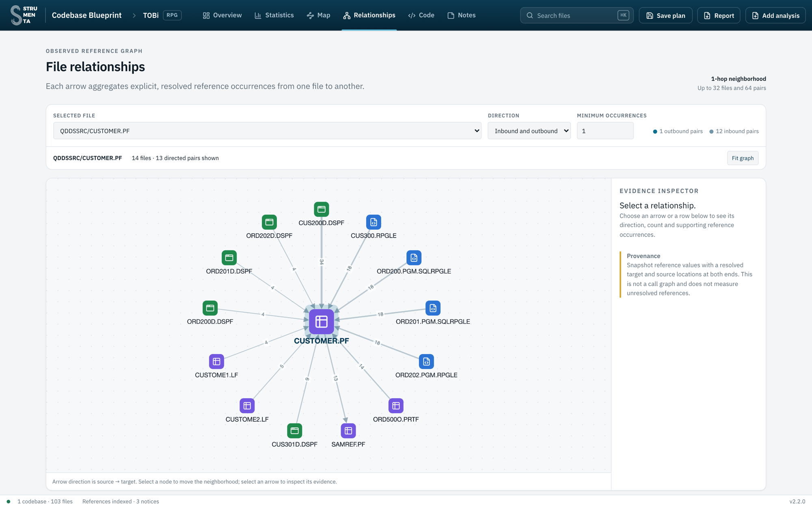Select the CUSTOME1.LF node icon
The width and height of the screenshot is (812, 508).
coord(216,361)
